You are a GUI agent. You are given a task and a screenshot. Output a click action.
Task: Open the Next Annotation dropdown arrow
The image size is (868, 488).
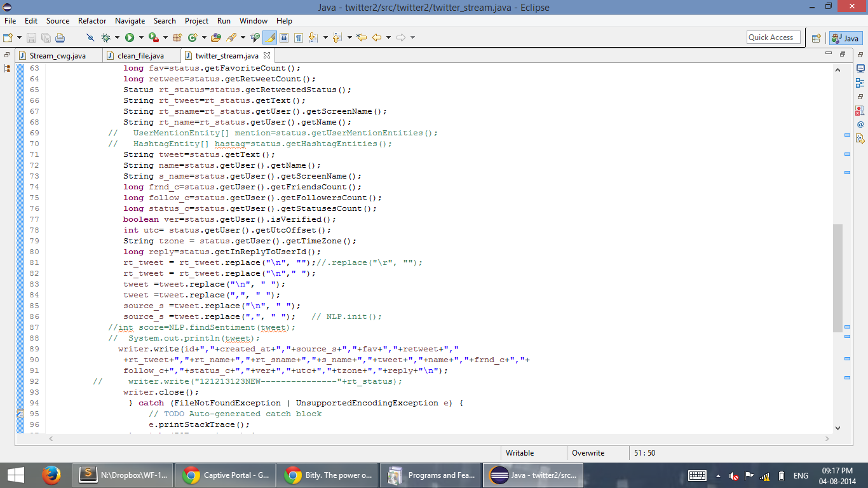pos(325,37)
